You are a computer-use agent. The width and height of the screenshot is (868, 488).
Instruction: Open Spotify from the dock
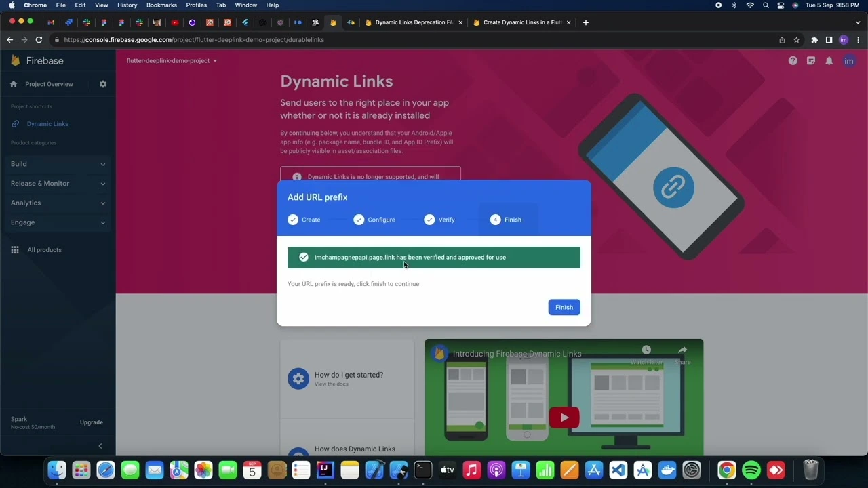point(751,470)
